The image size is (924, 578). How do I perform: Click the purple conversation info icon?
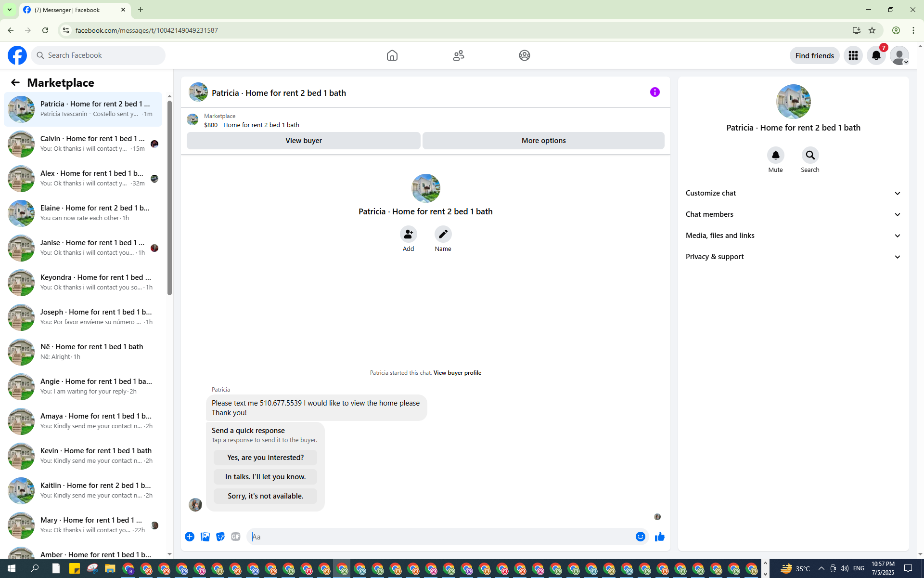tap(654, 92)
